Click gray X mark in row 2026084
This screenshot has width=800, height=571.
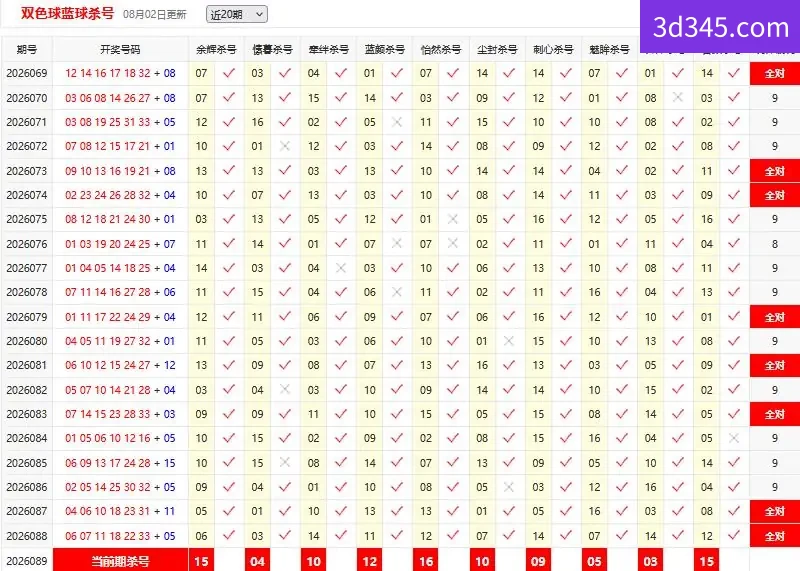click(734, 438)
